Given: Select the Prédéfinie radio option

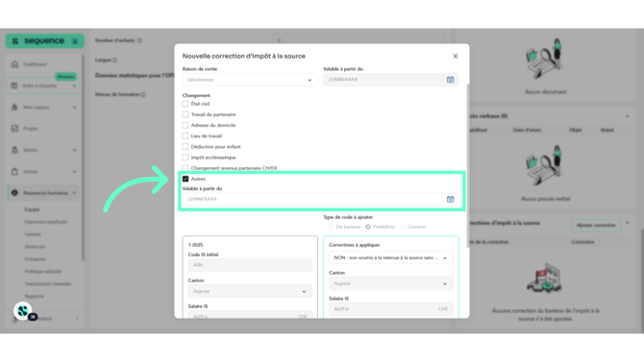Looking at the screenshot, I should [368, 227].
